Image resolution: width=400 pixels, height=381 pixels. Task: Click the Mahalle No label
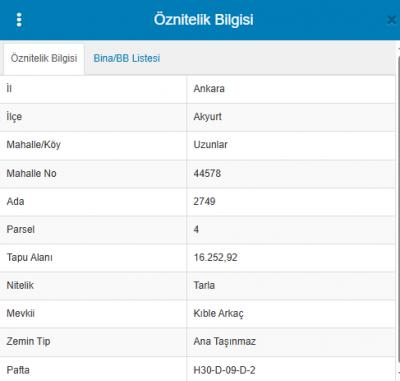[x=31, y=173]
